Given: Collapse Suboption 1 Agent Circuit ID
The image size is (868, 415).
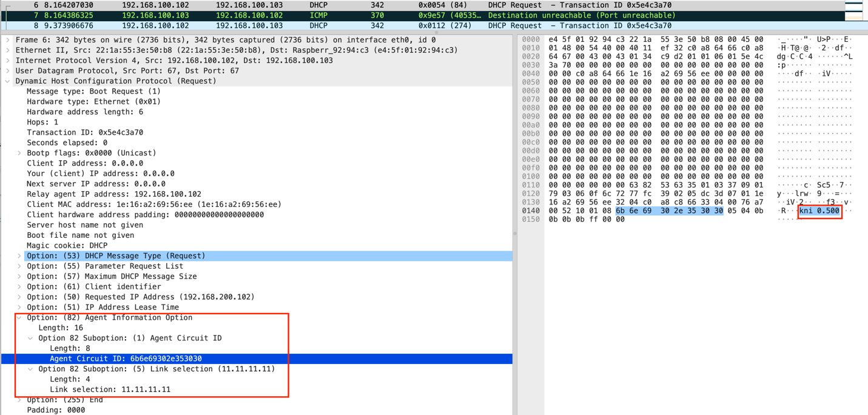Looking at the screenshot, I should point(31,339).
